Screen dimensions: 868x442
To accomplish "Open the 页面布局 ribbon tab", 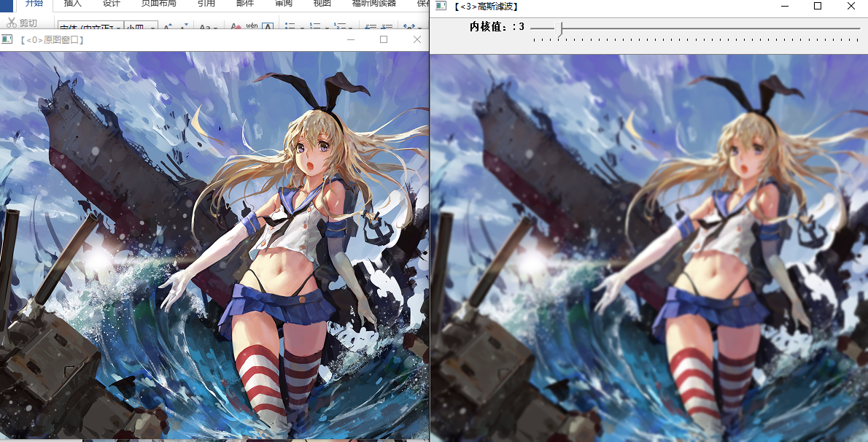I will click(158, 4).
